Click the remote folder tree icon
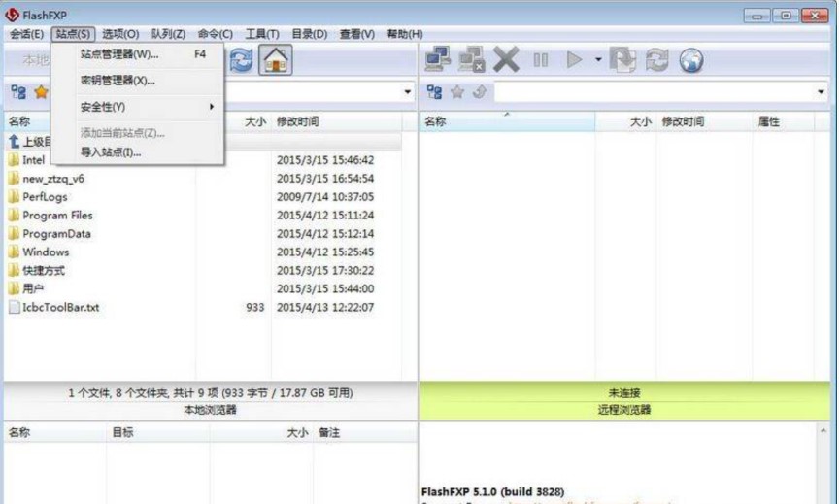 click(x=434, y=92)
